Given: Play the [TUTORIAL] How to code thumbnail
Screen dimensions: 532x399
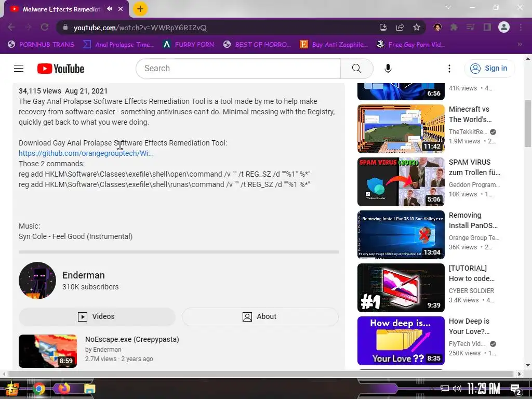Looking at the screenshot, I should [x=401, y=288].
